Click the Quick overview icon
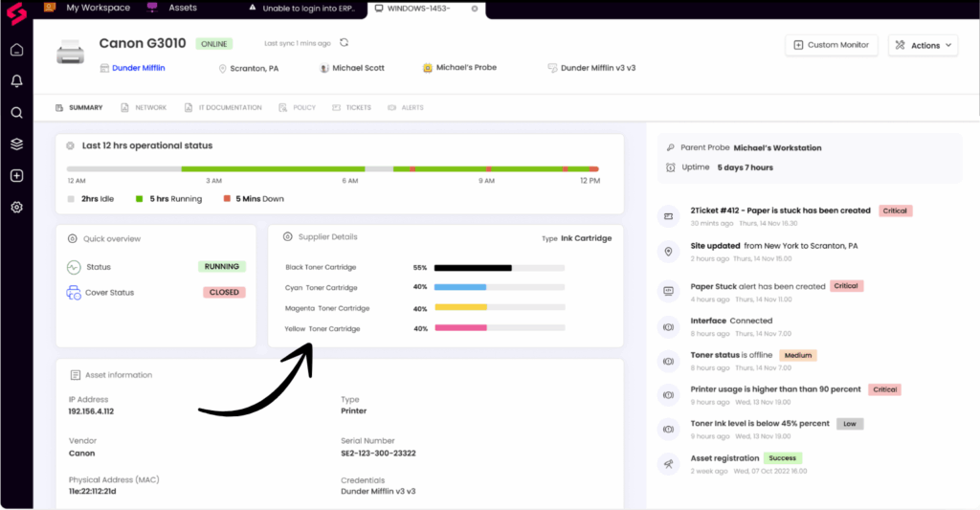This screenshot has height=510, width=980. pos(72,238)
